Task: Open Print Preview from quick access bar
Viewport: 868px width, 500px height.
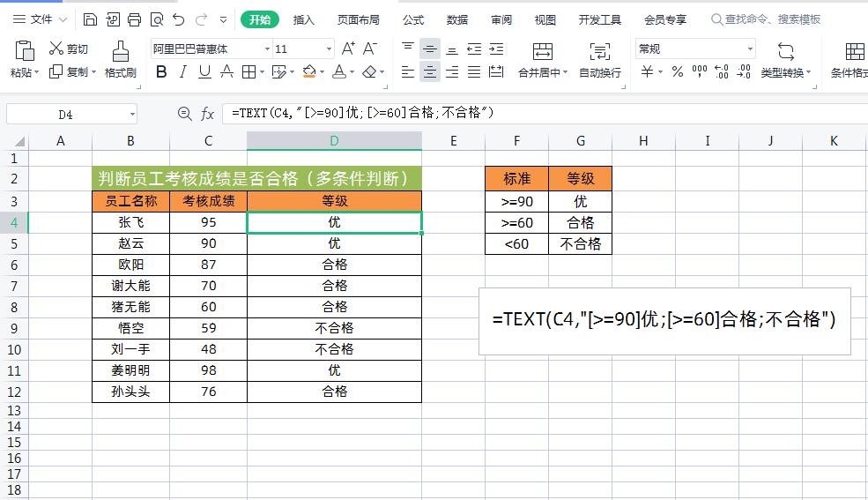Action: [157, 20]
